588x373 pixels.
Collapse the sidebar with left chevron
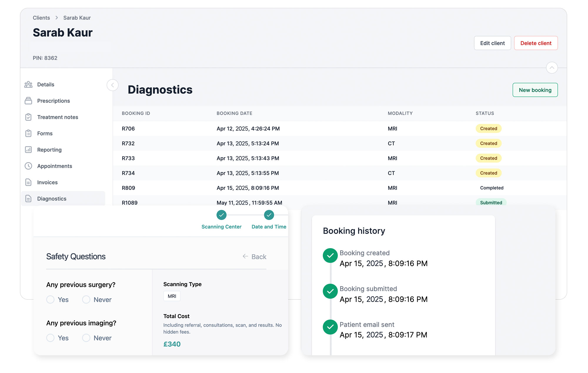(113, 85)
